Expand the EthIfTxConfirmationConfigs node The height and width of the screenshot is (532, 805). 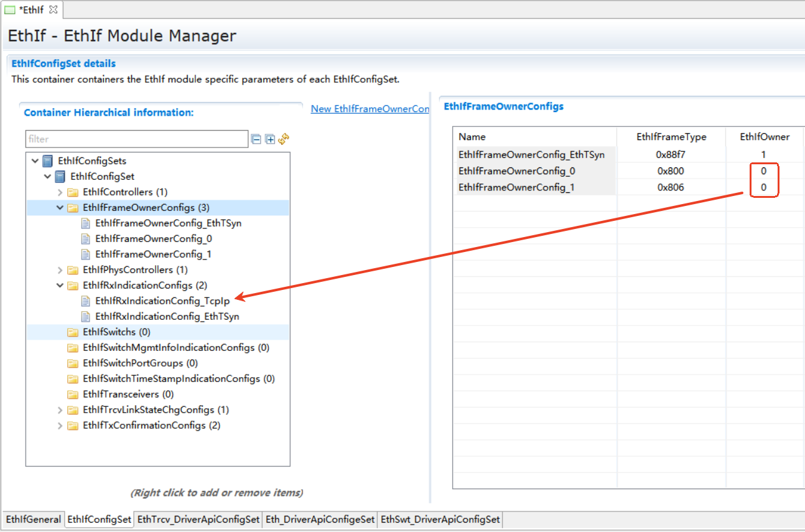(x=60, y=426)
